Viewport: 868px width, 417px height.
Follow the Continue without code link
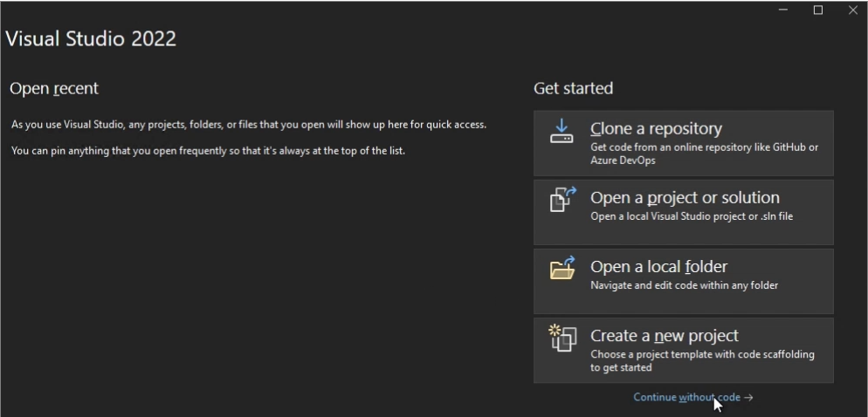coord(686,397)
